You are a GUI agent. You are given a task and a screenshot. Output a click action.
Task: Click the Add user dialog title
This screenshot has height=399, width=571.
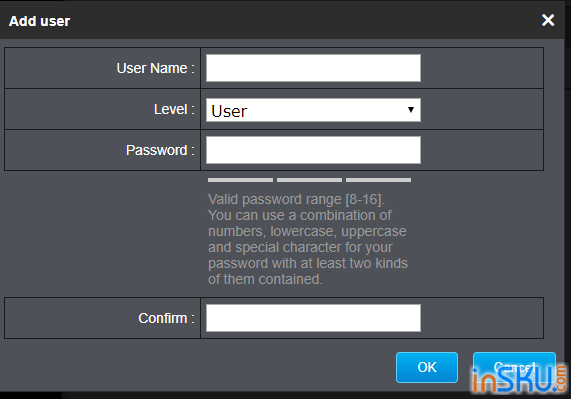(x=39, y=21)
